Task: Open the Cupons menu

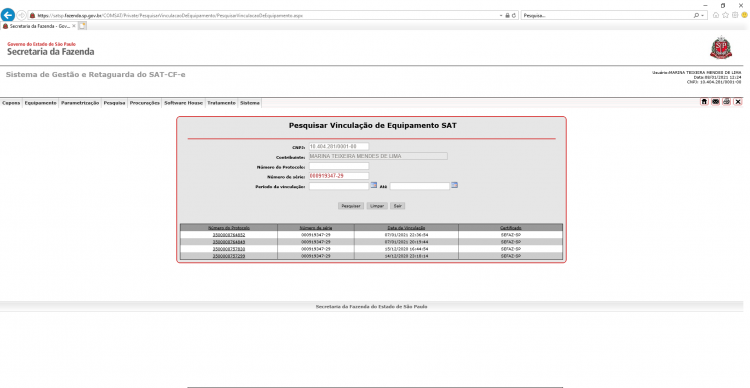Action: coord(11,103)
